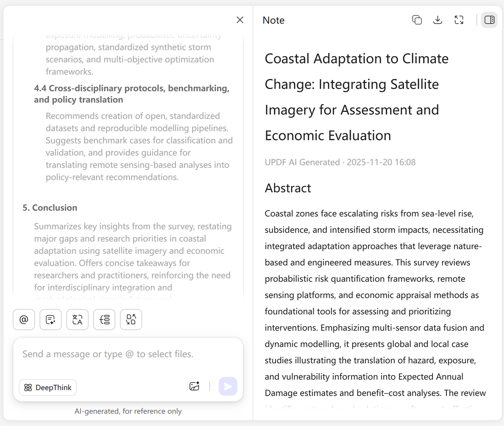504x426 pixels.
Task: Click the UPDF AI Generated timestamp
Action: pyautogui.click(x=340, y=162)
